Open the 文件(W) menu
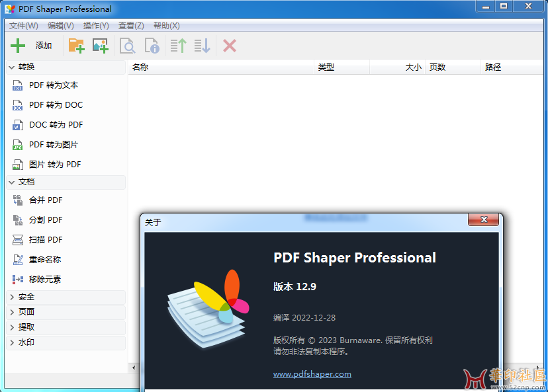 [x=24, y=26]
